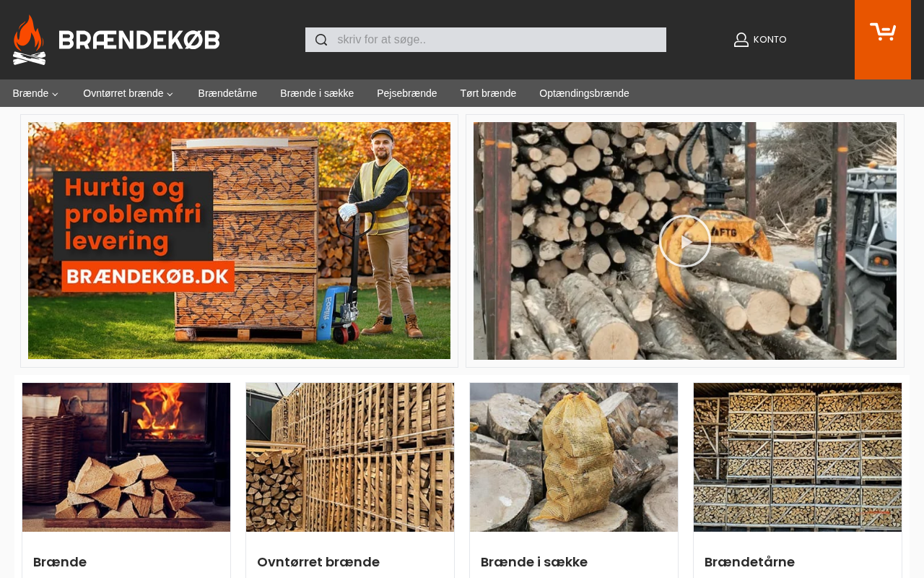The height and width of the screenshot is (578, 924).
Task: Open the Brænde i sække menu item
Action: pos(317,93)
